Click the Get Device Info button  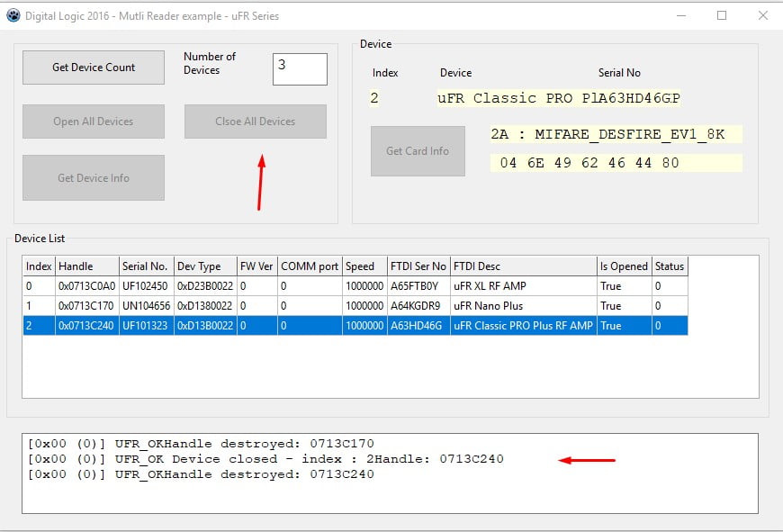(94, 178)
